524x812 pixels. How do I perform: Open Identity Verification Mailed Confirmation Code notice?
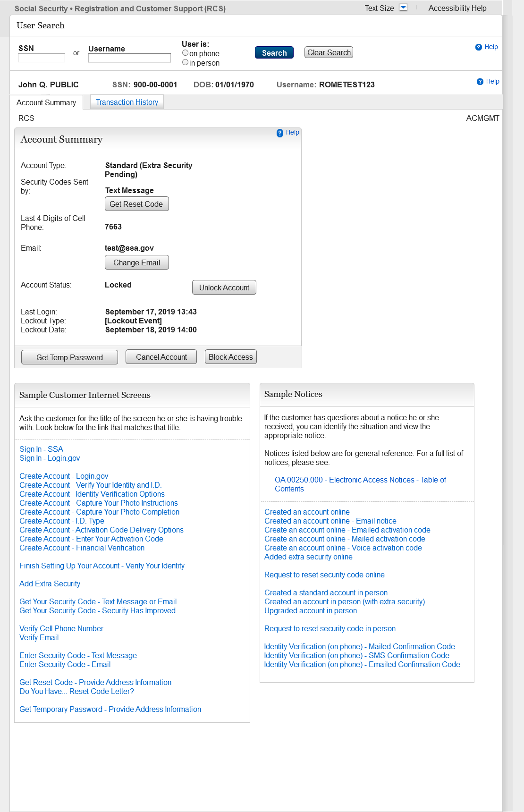point(359,646)
